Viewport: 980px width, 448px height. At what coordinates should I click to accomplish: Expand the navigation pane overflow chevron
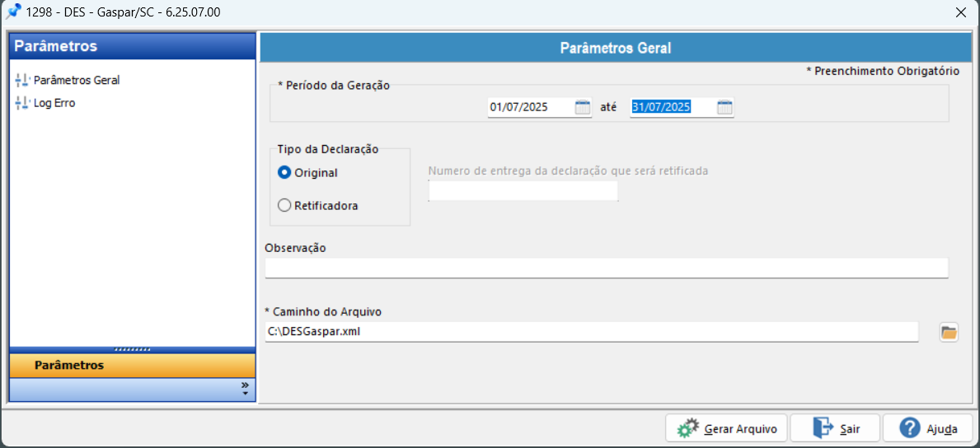point(244,389)
